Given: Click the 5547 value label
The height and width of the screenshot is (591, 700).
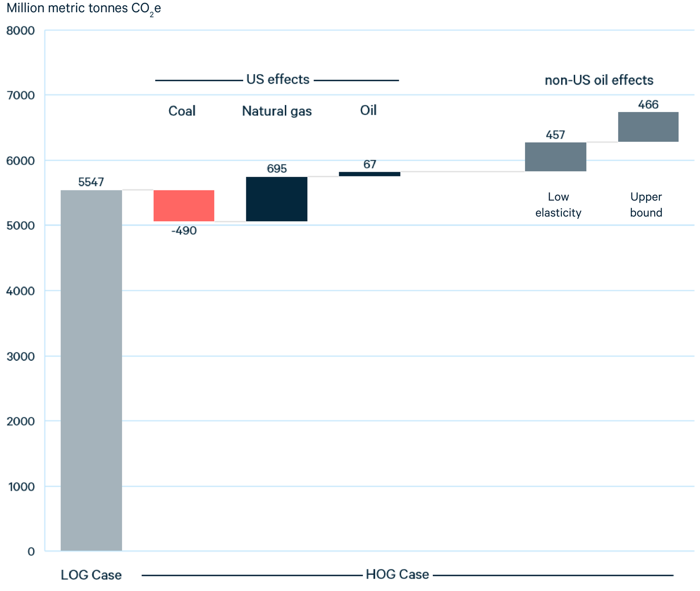Looking at the screenshot, I should coord(91,182).
